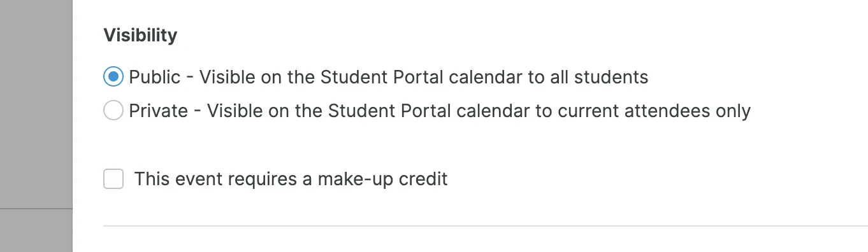
Task: Click the Visibility section heading
Action: tap(140, 35)
